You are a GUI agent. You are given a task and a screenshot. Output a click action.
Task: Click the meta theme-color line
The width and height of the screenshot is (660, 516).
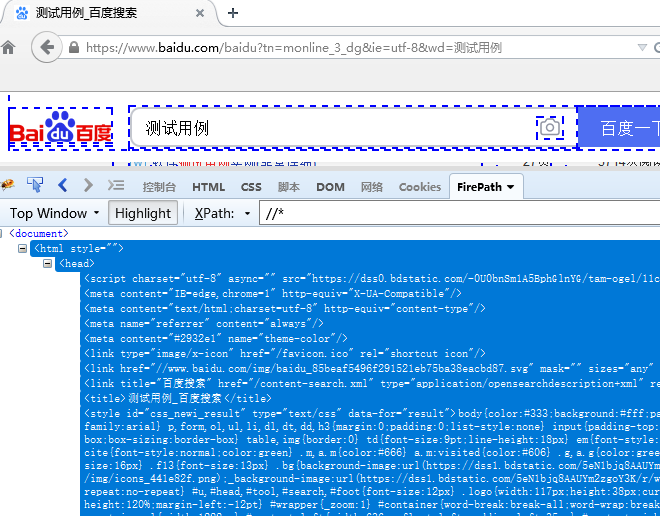pos(216,338)
